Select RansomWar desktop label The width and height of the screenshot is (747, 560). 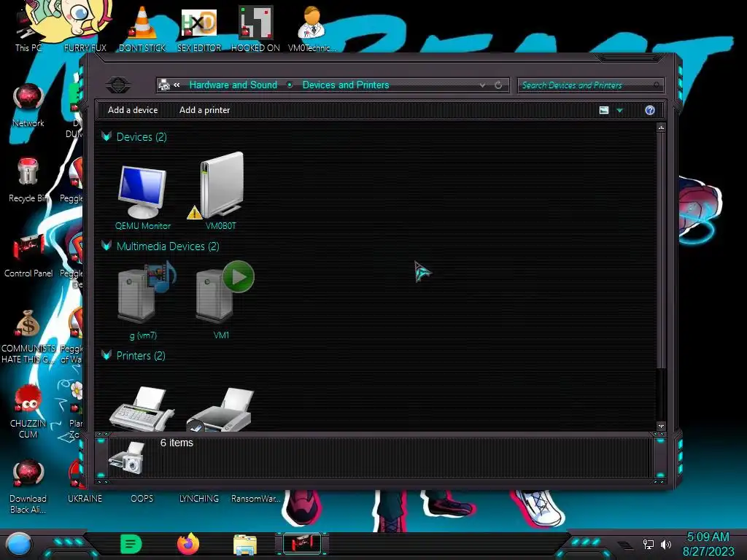pos(255,499)
